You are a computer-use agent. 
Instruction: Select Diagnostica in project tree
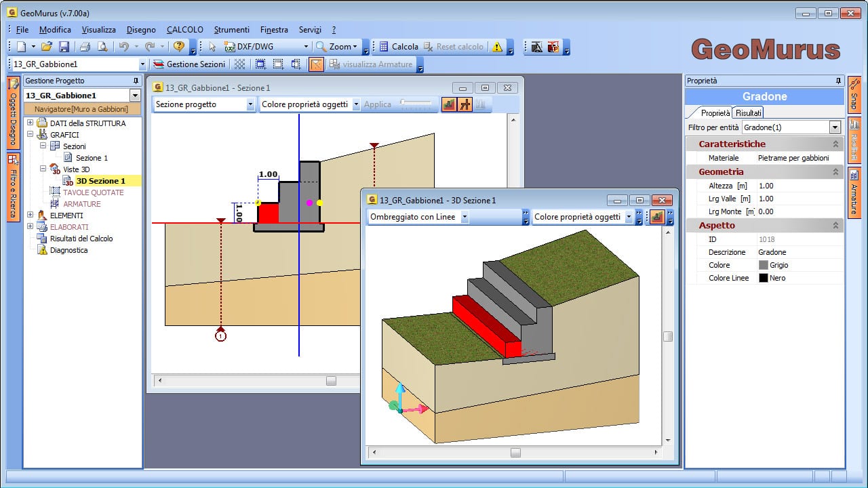tap(68, 250)
